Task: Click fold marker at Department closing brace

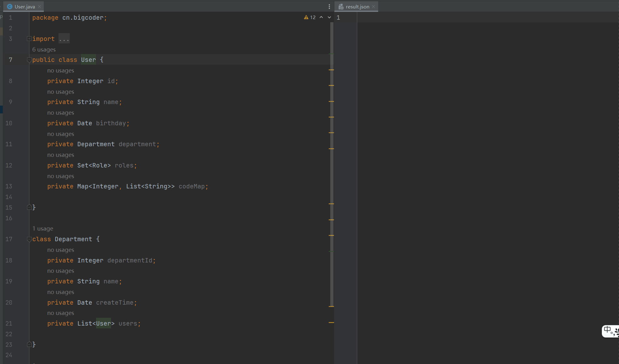Action: coord(29,344)
